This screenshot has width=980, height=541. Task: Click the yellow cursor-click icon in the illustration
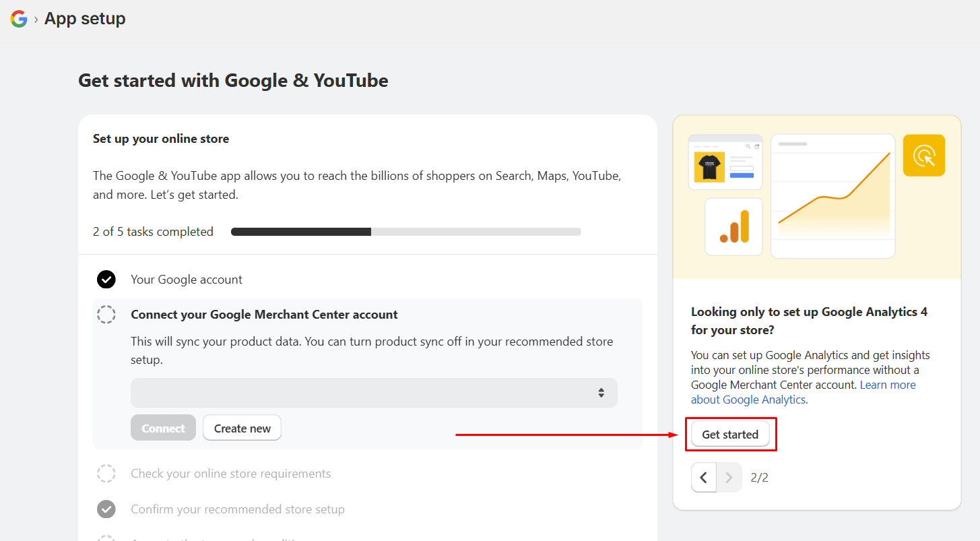923,155
